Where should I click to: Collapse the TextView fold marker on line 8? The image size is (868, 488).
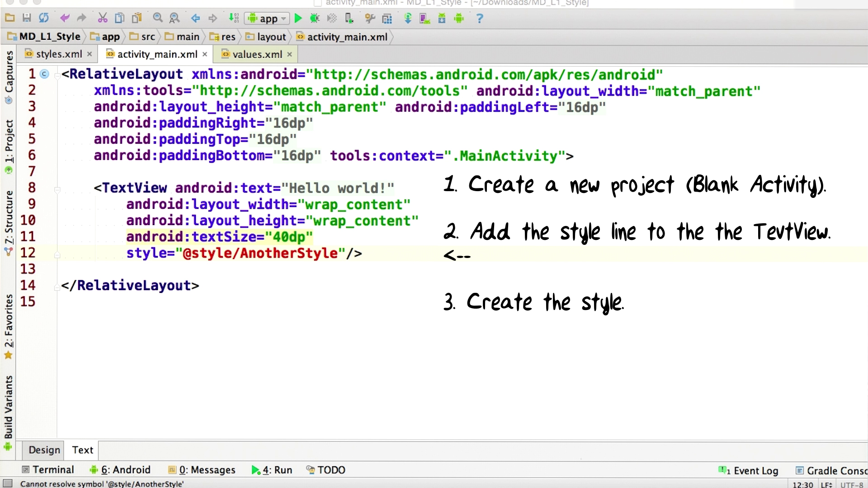point(57,190)
